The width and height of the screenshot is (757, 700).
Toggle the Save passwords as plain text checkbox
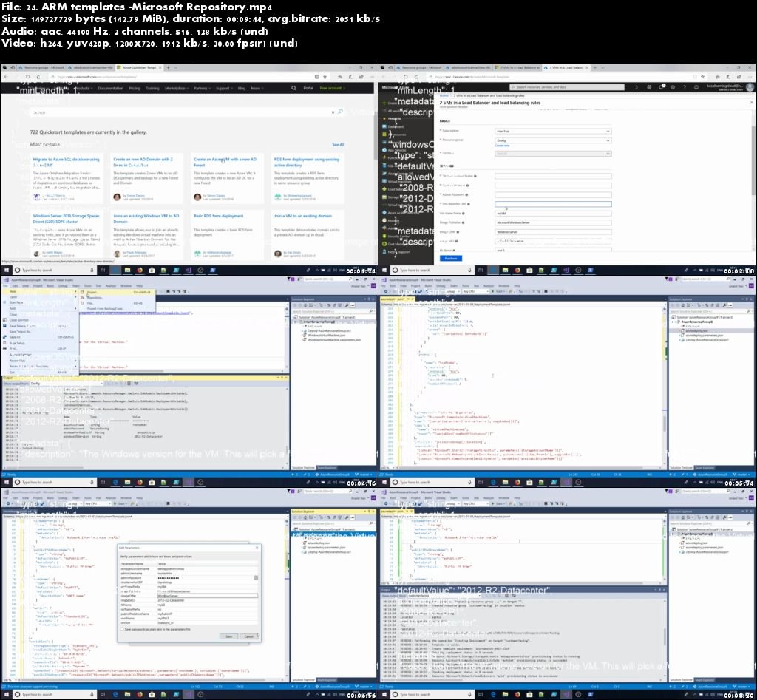coord(122,629)
